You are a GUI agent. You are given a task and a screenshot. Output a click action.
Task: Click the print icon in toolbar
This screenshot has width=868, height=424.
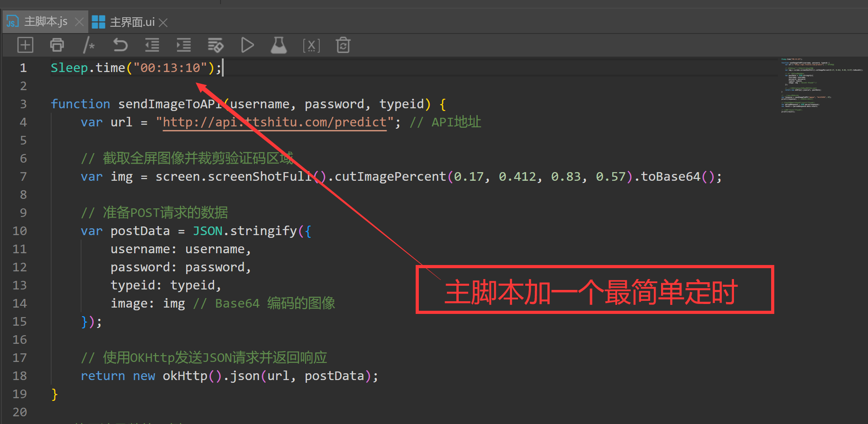tap(57, 45)
